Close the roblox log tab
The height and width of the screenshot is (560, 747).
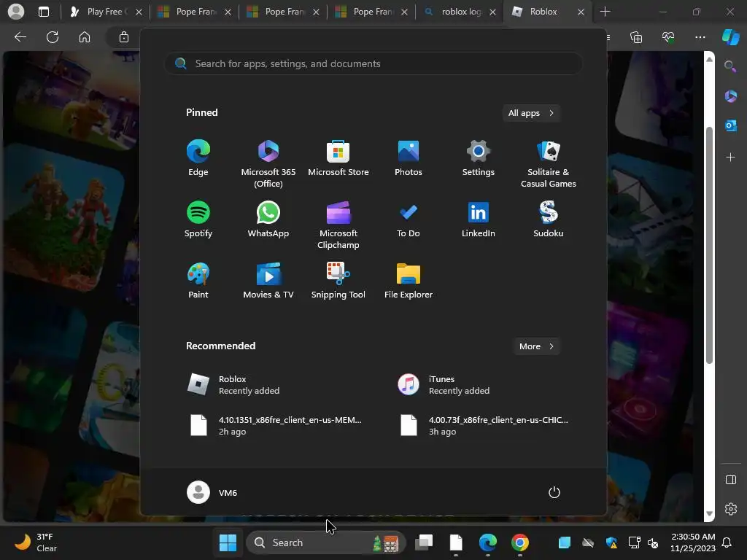492,12
